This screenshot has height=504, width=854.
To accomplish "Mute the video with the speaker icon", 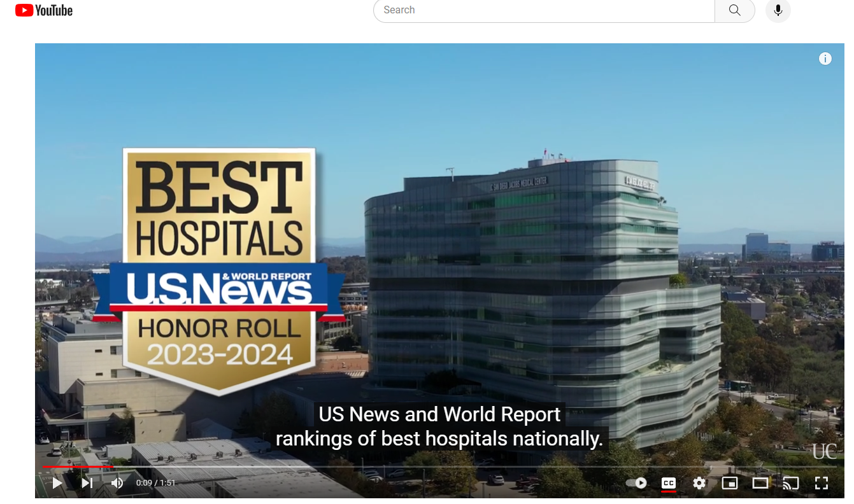I will [x=117, y=483].
